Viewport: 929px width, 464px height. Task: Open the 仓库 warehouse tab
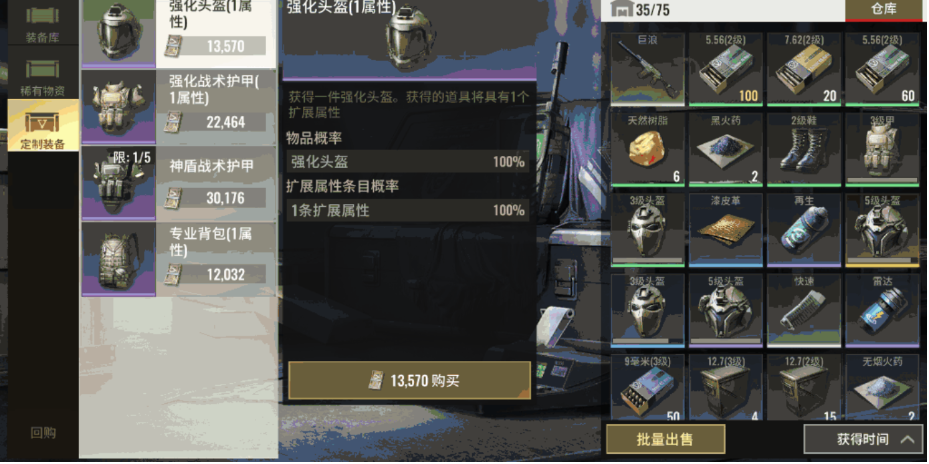coord(883,9)
